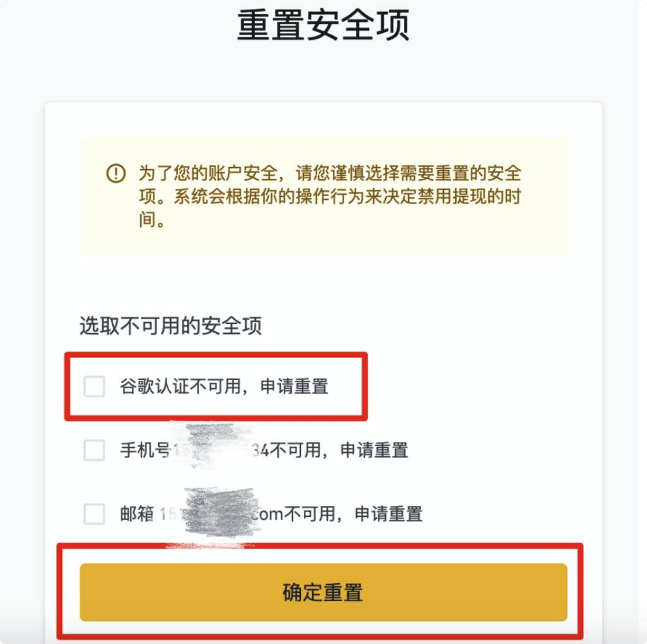Click the 邮箱 label text
Viewport: 647px width, 644px height.
pos(137,514)
